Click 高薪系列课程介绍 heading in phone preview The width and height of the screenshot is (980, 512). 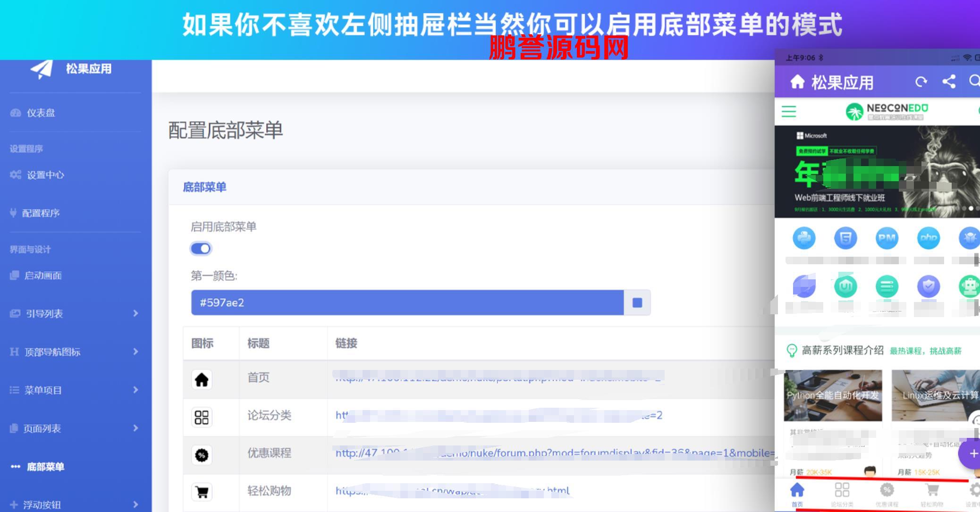843,351
